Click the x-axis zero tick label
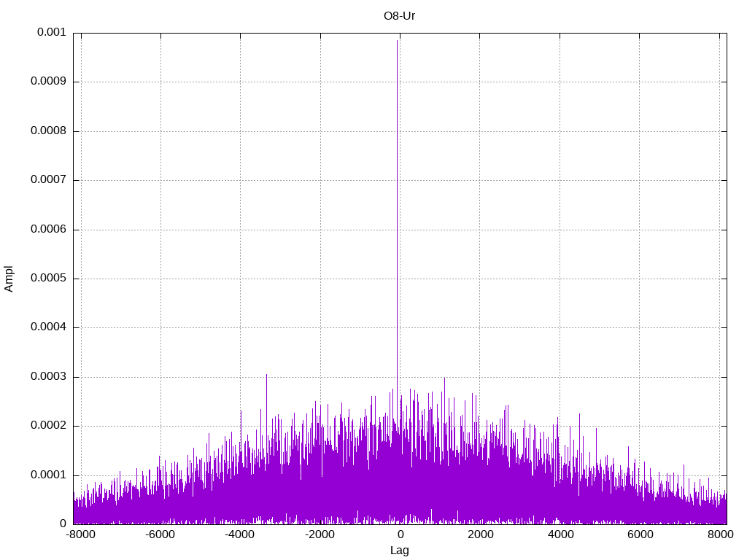 point(400,535)
